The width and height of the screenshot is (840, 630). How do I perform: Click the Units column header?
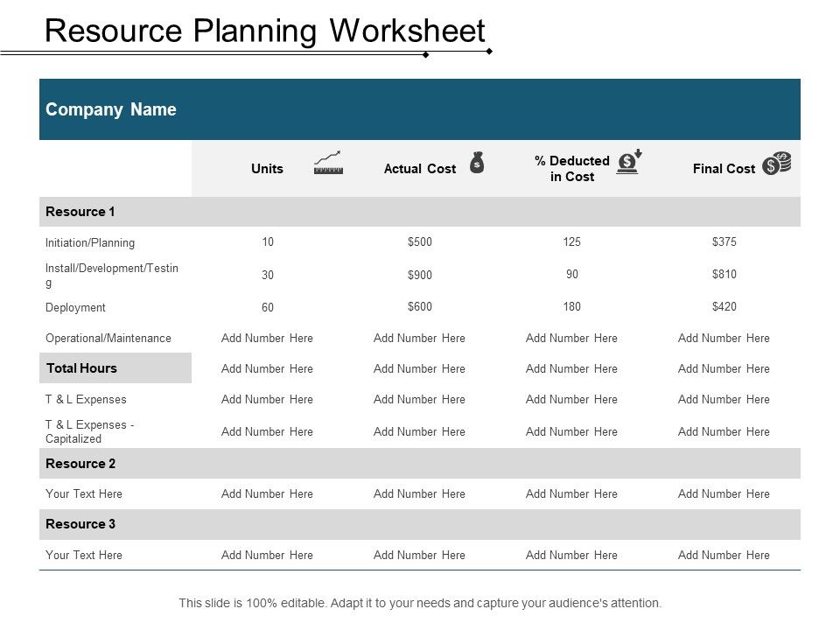click(268, 169)
